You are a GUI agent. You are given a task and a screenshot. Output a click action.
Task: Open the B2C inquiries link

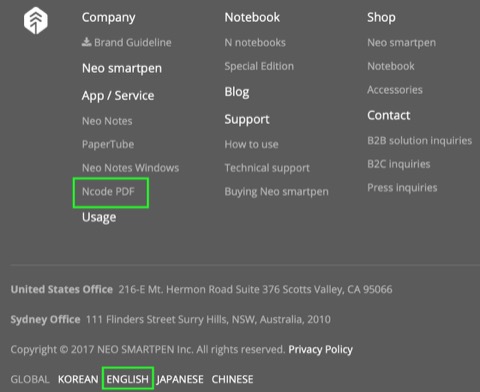pyautogui.click(x=399, y=164)
